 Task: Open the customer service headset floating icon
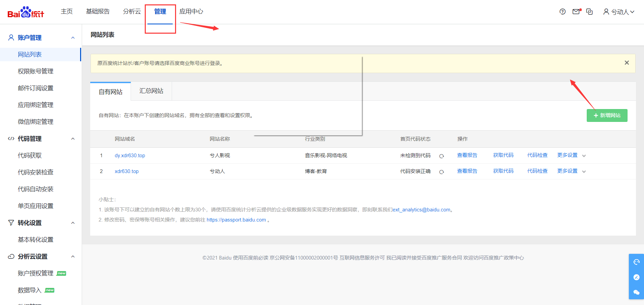(x=636, y=262)
